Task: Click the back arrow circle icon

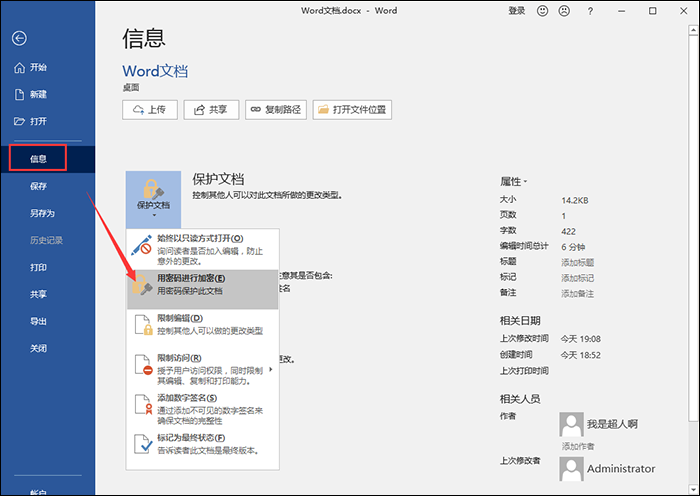Action: click(19, 38)
